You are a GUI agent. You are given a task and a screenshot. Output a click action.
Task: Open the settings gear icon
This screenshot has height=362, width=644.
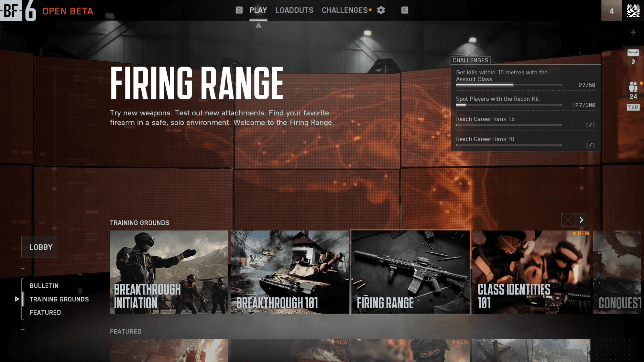[x=381, y=10]
